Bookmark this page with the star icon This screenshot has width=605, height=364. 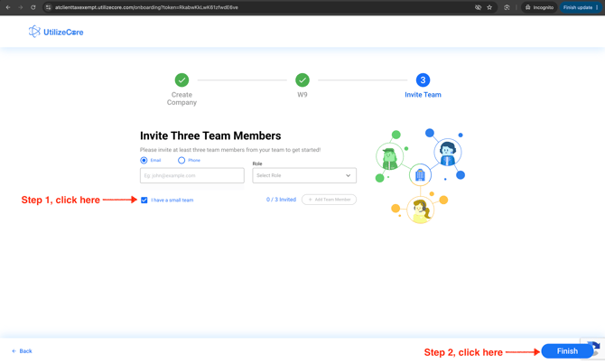[489, 7]
